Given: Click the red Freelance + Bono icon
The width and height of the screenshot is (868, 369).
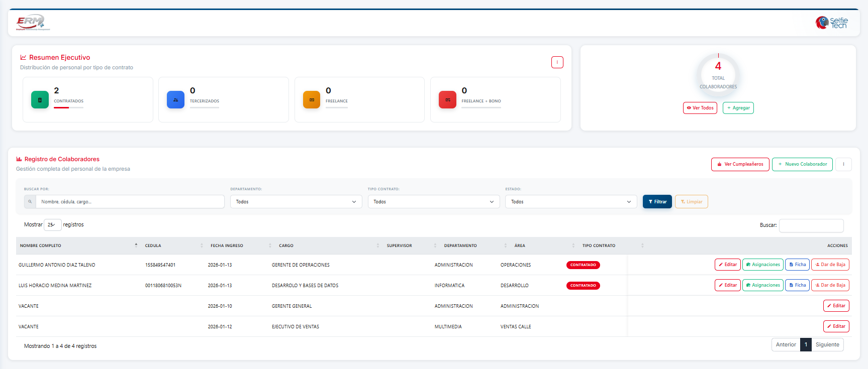Looking at the screenshot, I should 447,100.
